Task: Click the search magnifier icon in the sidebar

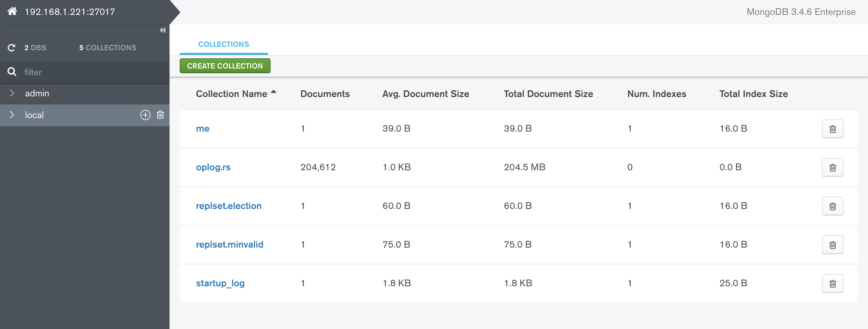Action: click(x=12, y=72)
